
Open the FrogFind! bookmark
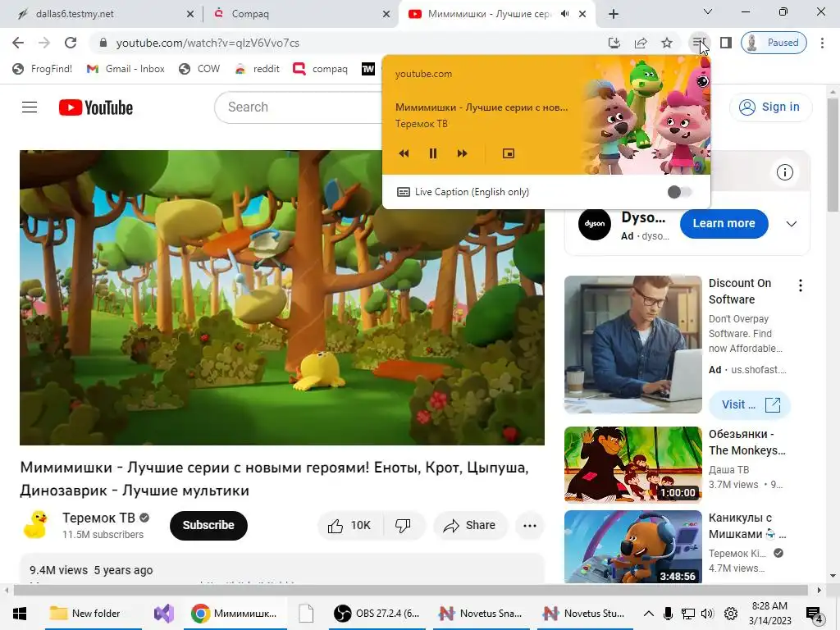click(43, 69)
